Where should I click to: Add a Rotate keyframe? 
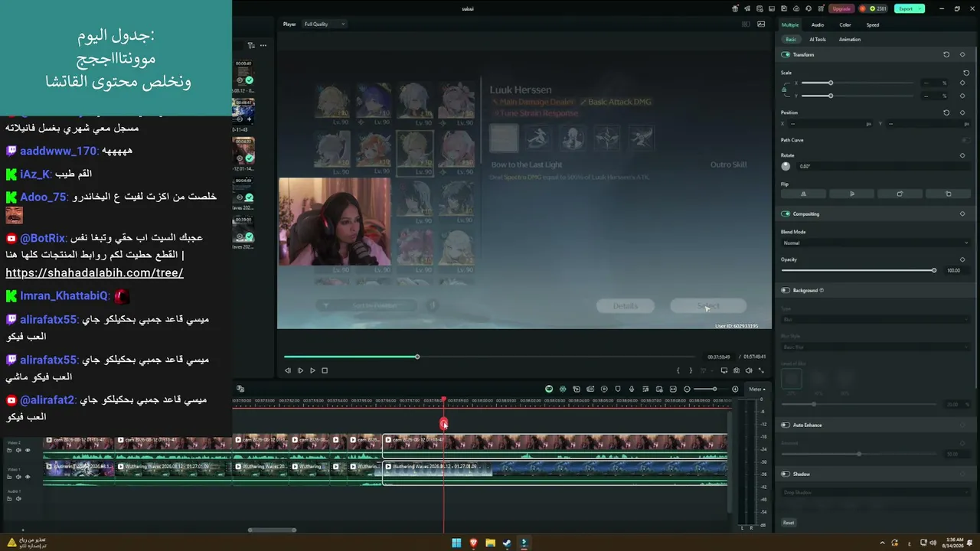point(962,155)
